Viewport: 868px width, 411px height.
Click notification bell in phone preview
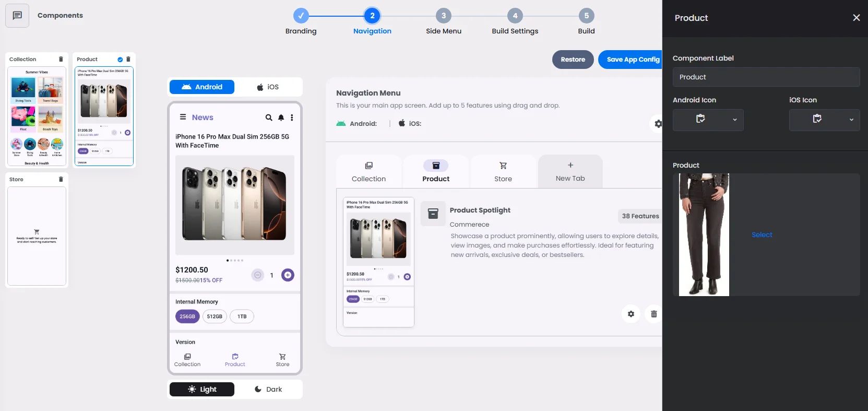(x=281, y=118)
